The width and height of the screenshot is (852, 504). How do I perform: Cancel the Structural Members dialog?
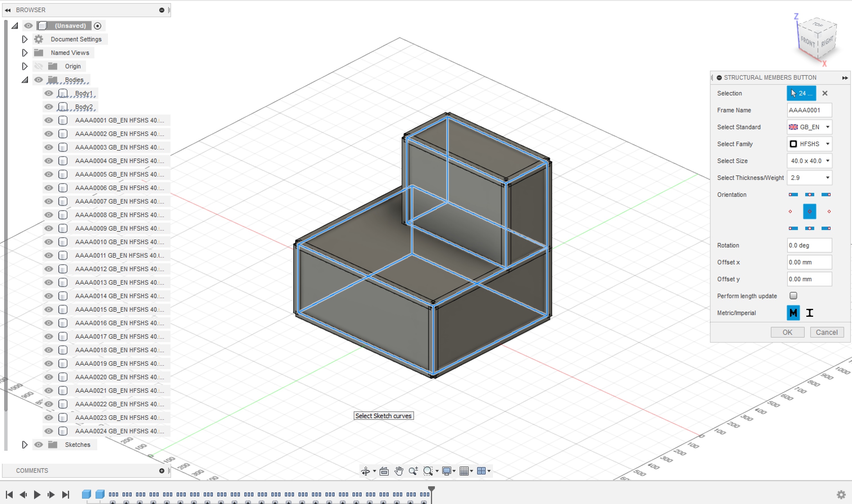point(827,332)
